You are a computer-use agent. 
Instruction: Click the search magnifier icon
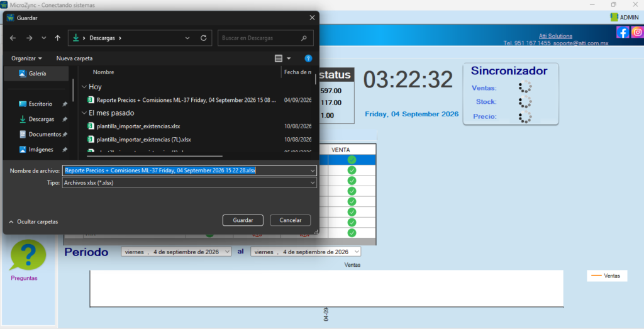[x=304, y=38]
